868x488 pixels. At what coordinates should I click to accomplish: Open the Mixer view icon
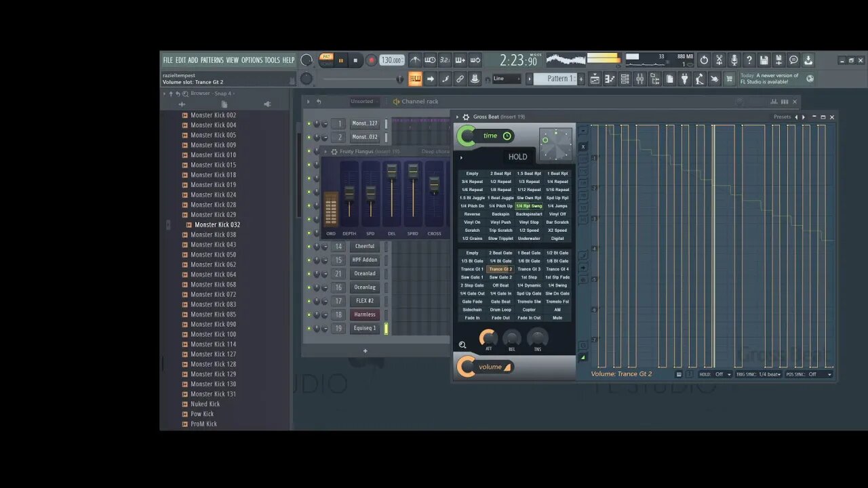(x=639, y=79)
